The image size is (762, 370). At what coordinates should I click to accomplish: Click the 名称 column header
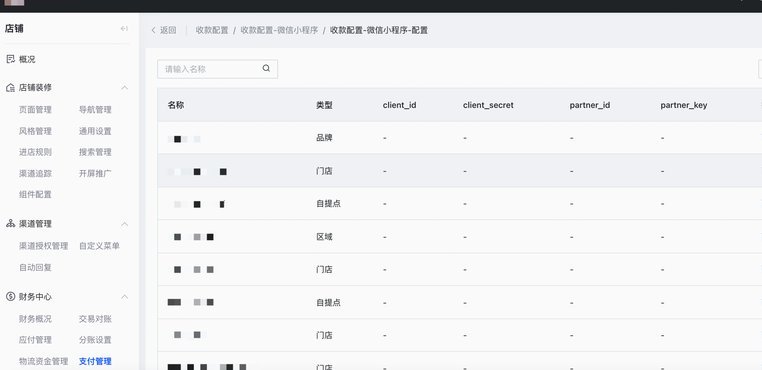tap(176, 105)
